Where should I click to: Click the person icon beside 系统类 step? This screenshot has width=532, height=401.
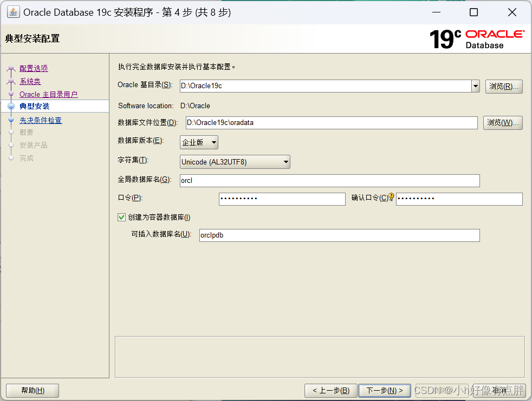click(12, 81)
